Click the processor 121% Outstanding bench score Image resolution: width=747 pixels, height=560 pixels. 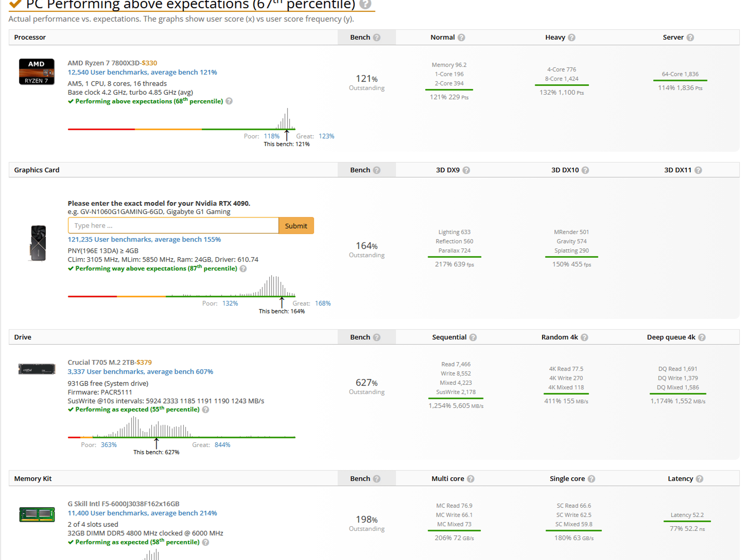pos(367,82)
